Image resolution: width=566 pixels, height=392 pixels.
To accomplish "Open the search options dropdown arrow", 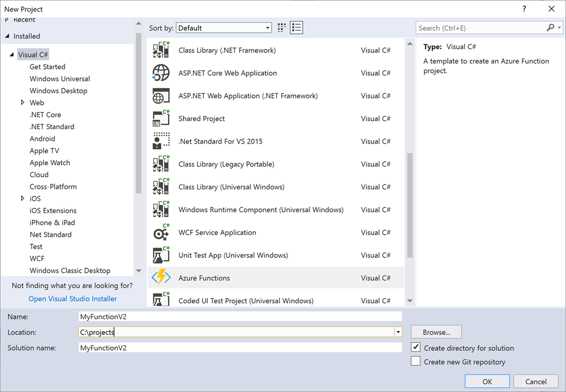I will [559, 28].
